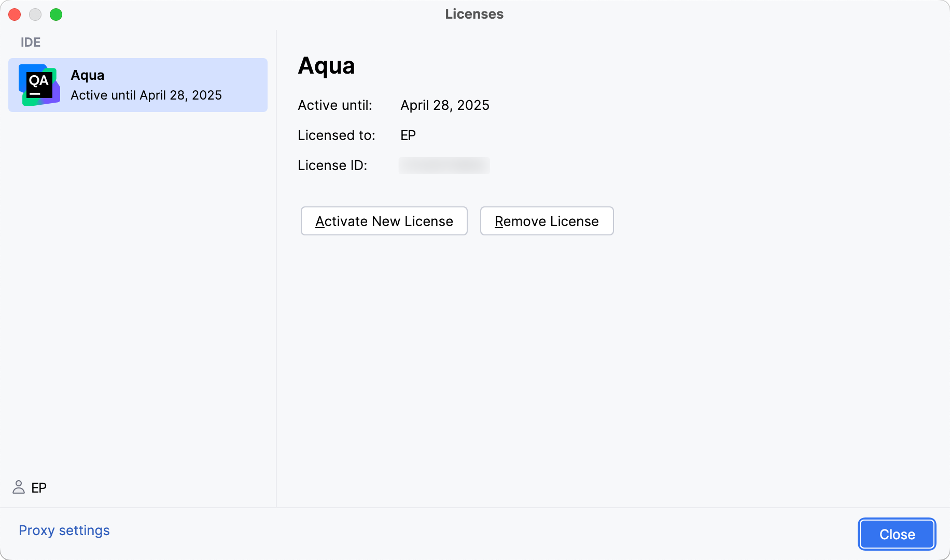Screen dimensions: 950x560
Task: Click the Aqua QA product icon
Action: (x=39, y=85)
